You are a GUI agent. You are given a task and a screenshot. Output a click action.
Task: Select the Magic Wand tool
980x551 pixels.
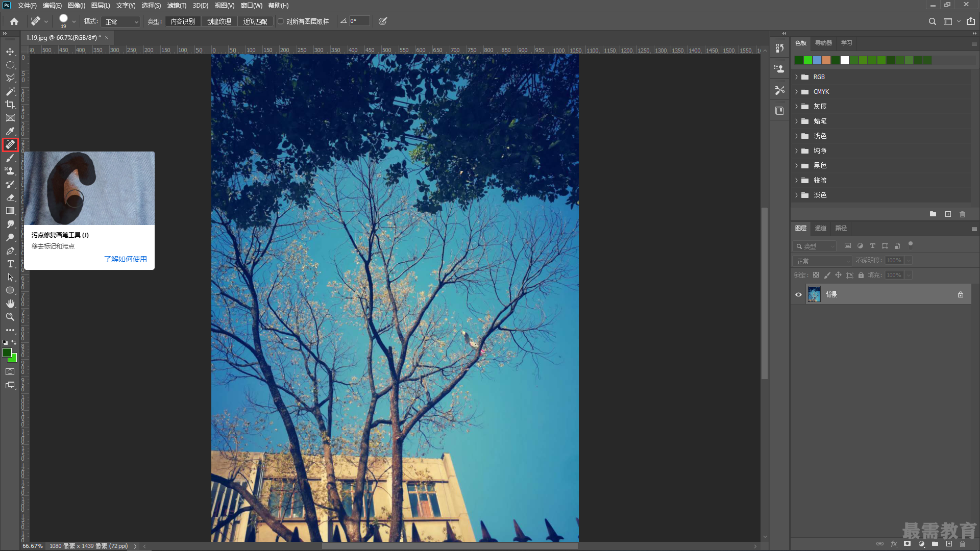point(10,91)
